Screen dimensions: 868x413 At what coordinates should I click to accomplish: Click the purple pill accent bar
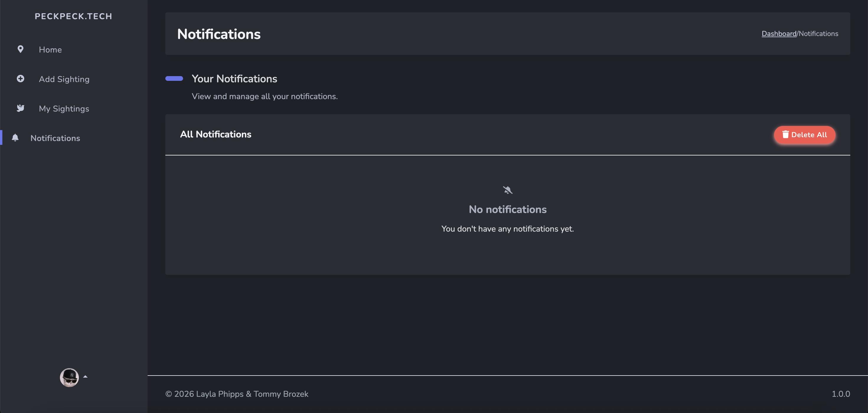point(174,78)
